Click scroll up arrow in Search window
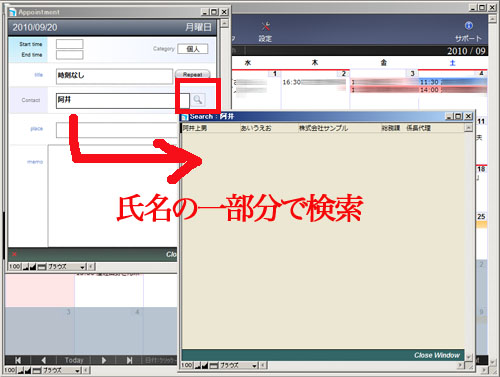Viewport: 500px width, 377px height. (469, 128)
